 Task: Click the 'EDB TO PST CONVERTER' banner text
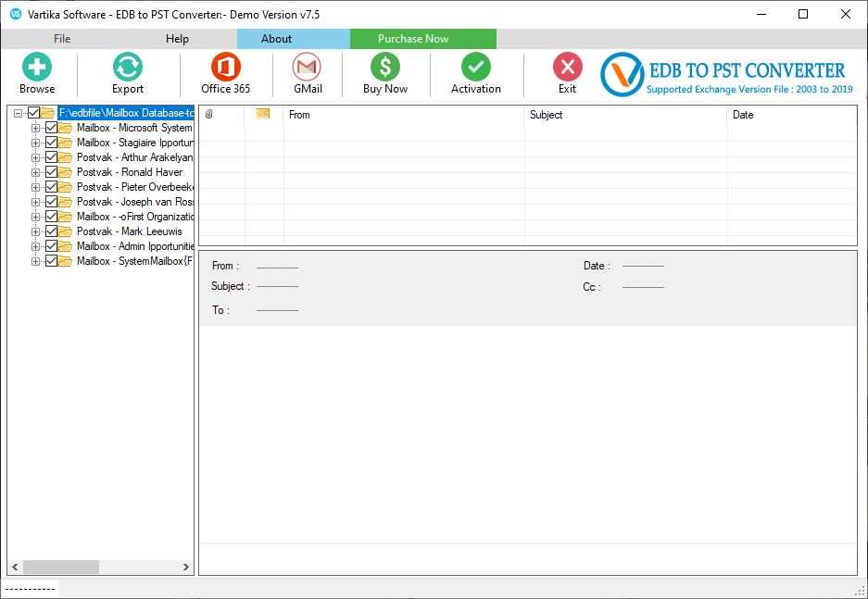tap(747, 70)
